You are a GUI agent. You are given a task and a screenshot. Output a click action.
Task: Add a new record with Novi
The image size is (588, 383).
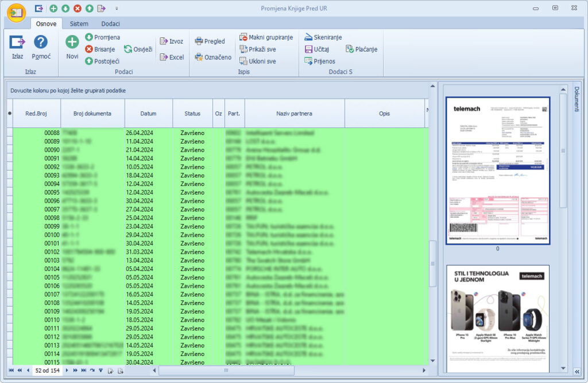point(72,42)
